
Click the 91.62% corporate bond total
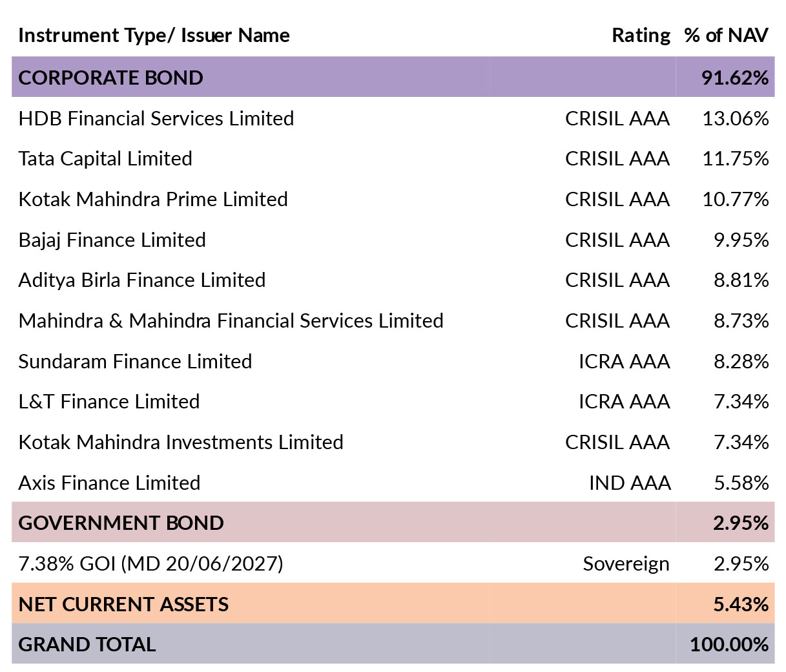pyautogui.click(x=735, y=78)
